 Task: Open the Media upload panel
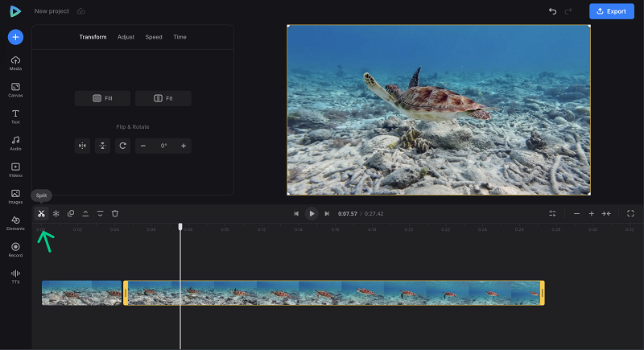point(15,64)
